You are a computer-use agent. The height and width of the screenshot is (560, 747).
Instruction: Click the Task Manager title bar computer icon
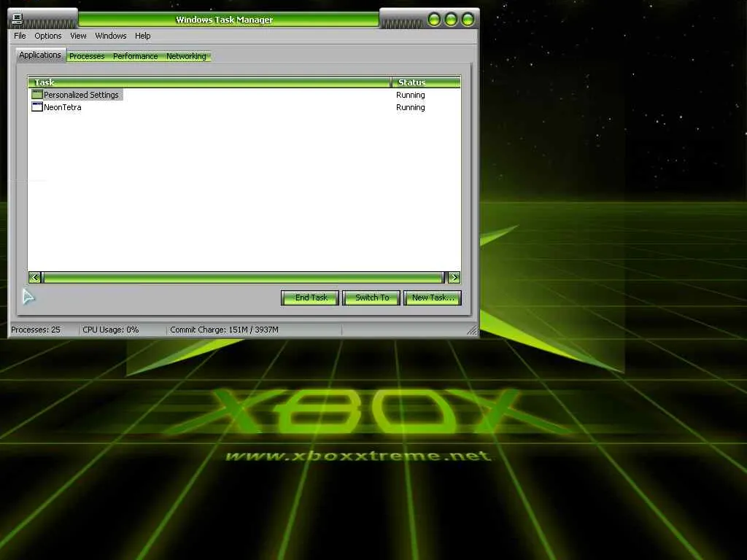pyautogui.click(x=18, y=19)
